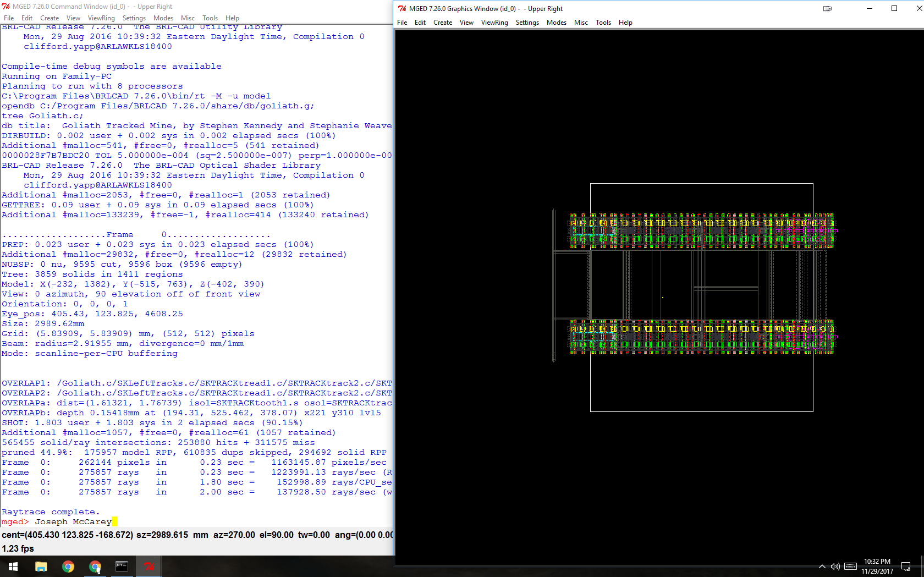The width and height of the screenshot is (924, 577).
Task: Open Misc menu in Graphics Window
Action: coord(581,23)
